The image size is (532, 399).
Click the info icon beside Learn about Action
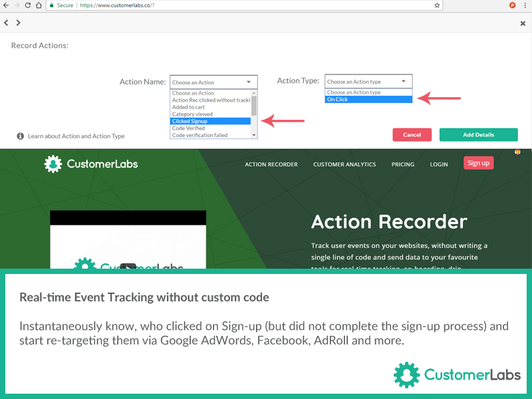21,136
